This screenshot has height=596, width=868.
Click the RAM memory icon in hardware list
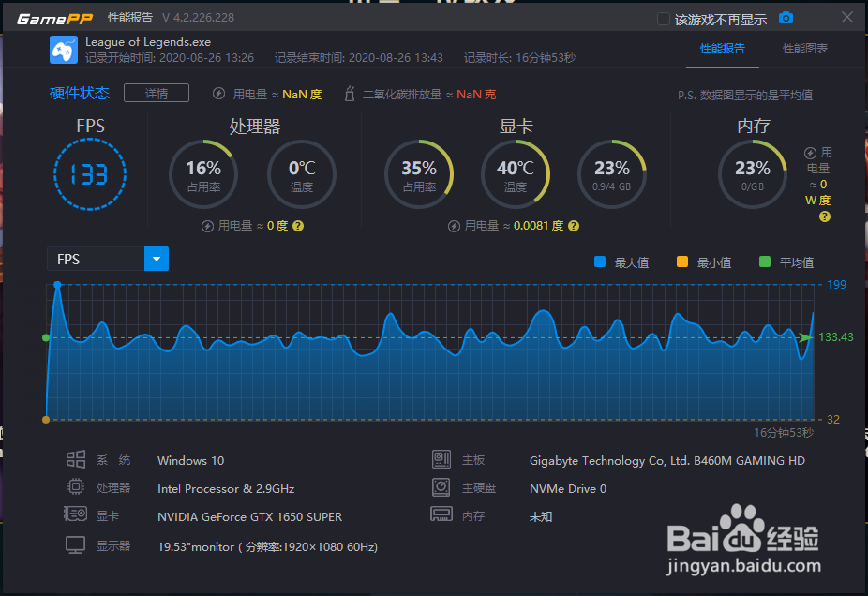click(x=441, y=514)
